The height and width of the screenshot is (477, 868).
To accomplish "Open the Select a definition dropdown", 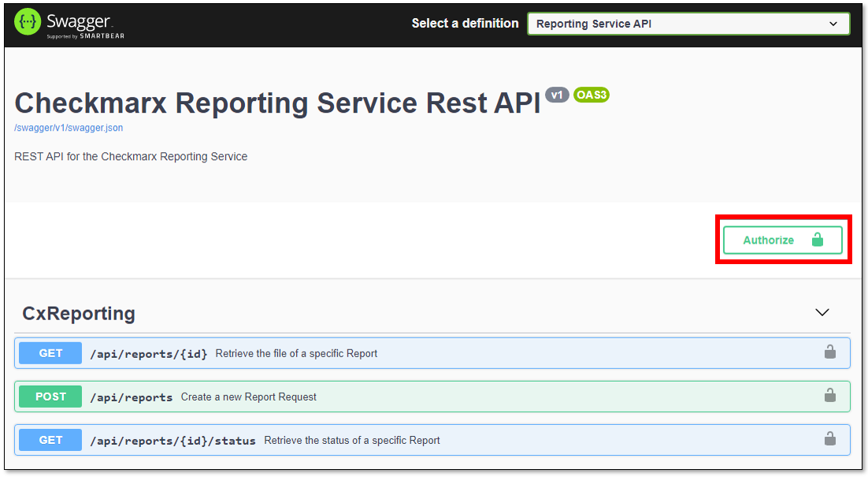I will click(x=688, y=24).
